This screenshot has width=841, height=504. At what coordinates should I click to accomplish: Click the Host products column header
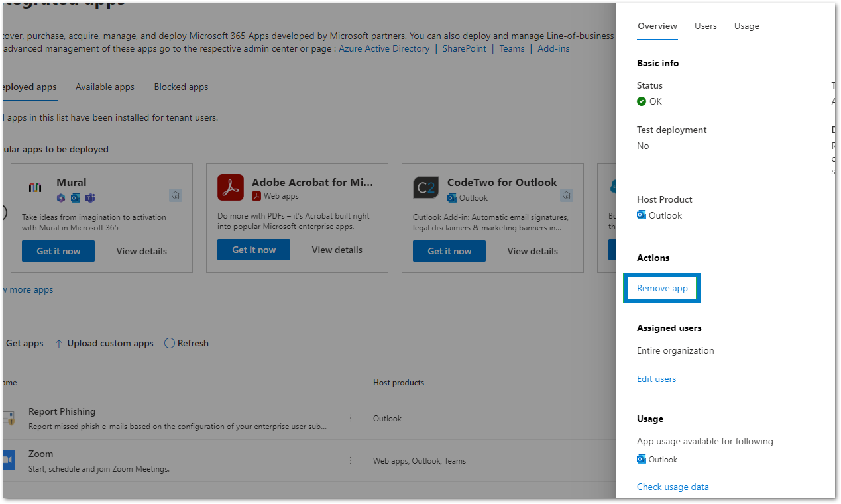tap(398, 383)
